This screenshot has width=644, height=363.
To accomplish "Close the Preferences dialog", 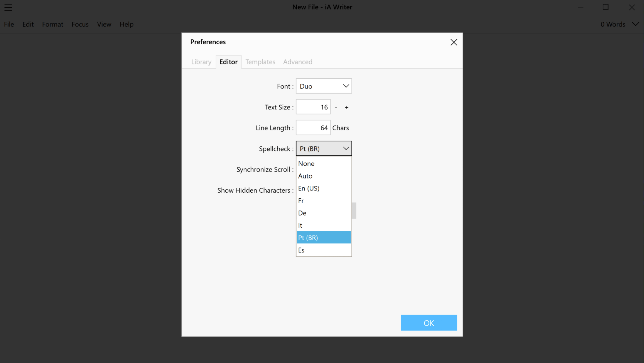I will click(x=453, y=42).
